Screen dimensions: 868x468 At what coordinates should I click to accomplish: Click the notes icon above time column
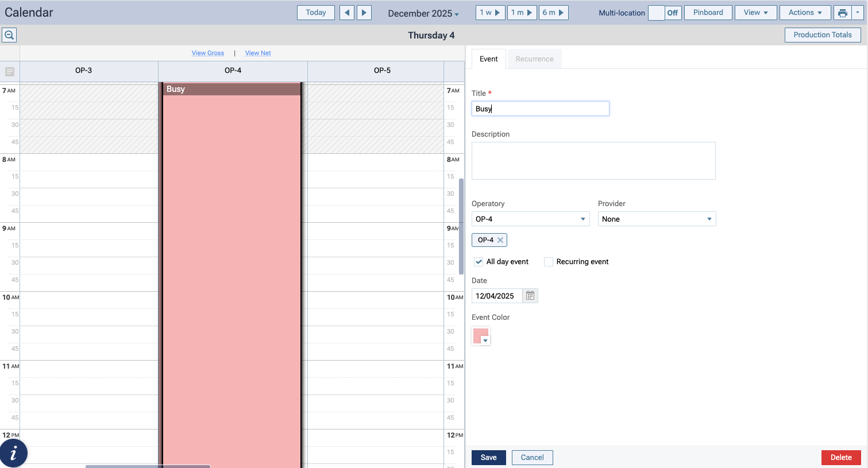(x=10, y=72)
